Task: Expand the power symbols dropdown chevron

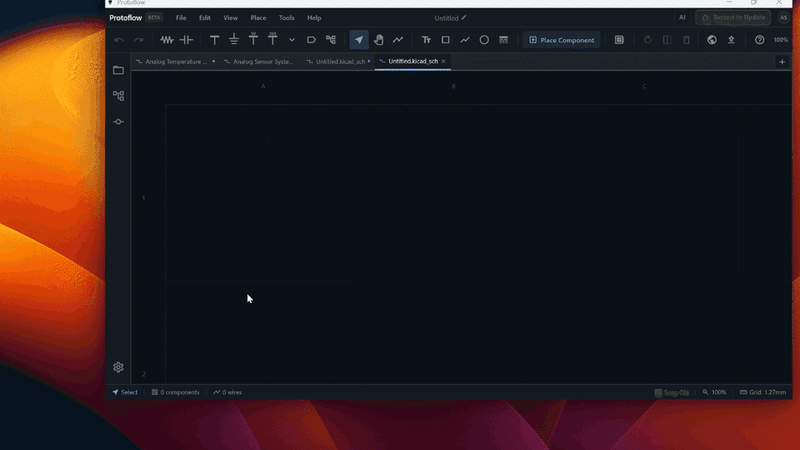Action: [x=292, y=40]
